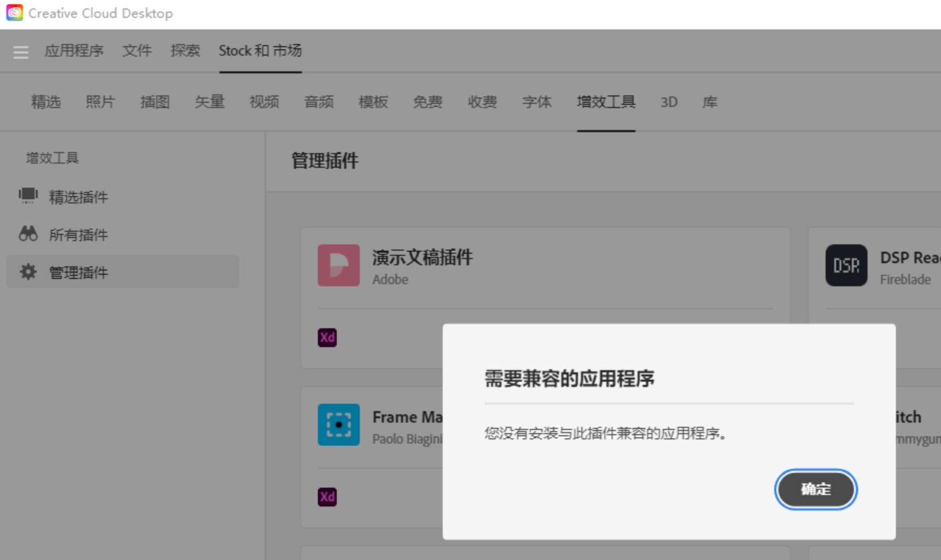Click the Xd badge on Frame Maker card
This screenshot has width=941, height=560.
pyautogui.click(x=327, y=497)
